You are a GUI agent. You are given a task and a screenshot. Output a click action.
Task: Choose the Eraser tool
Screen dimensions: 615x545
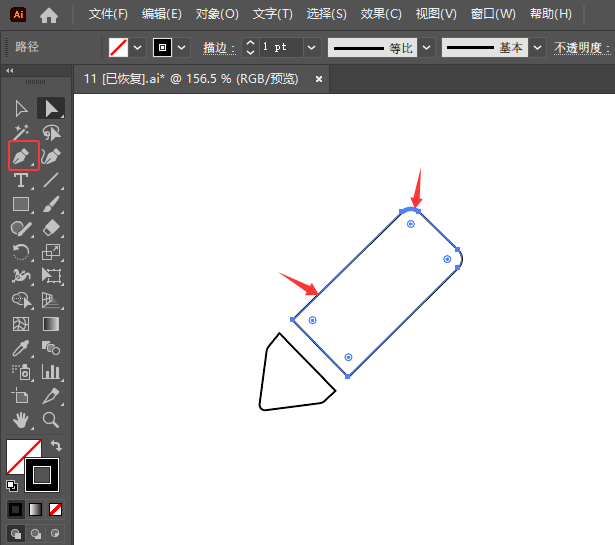click(x=51, y=228)
